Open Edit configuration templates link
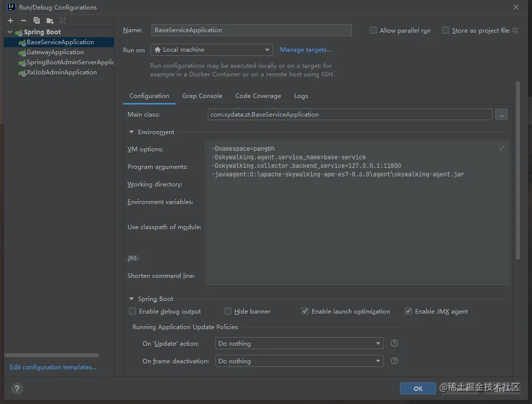532x404 pixels. point(53,367)
